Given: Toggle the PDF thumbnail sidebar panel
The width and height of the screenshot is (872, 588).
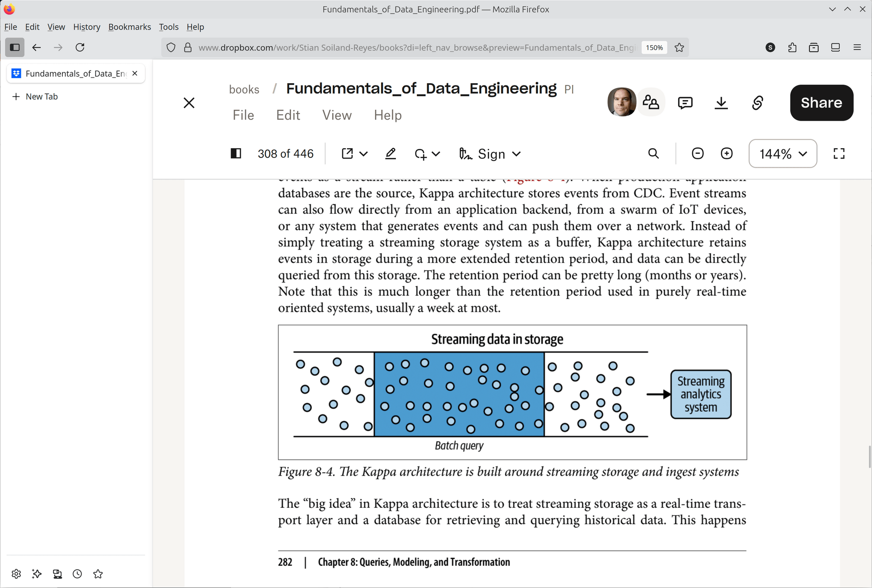Looking at the screenshot, I should point(236,153).
